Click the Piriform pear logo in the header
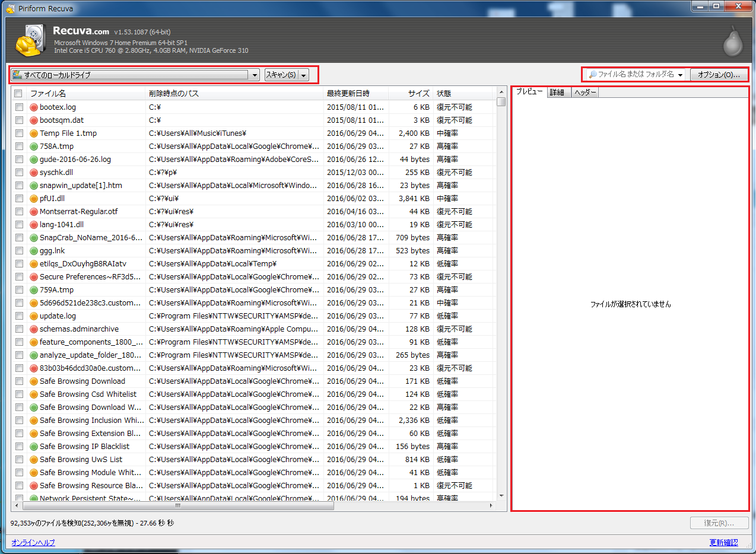This screenshot has height=554, width=756. 732,41
